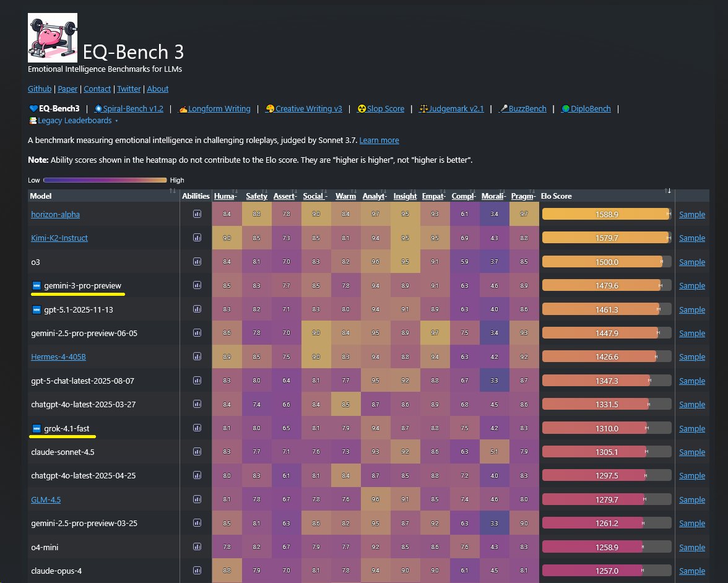
Task: Sort by the Insight column header
Action: pyautogui.click(x=405, y=196)
